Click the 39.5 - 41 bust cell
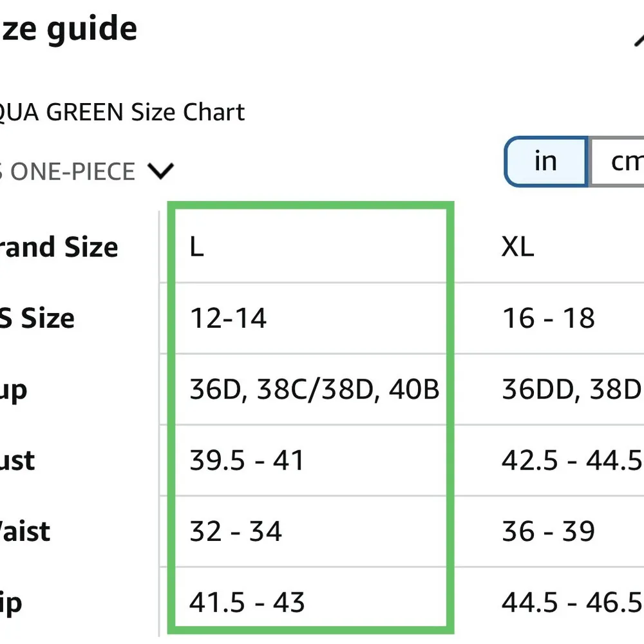This screenshot has height=644, width=644. point(247,460)
